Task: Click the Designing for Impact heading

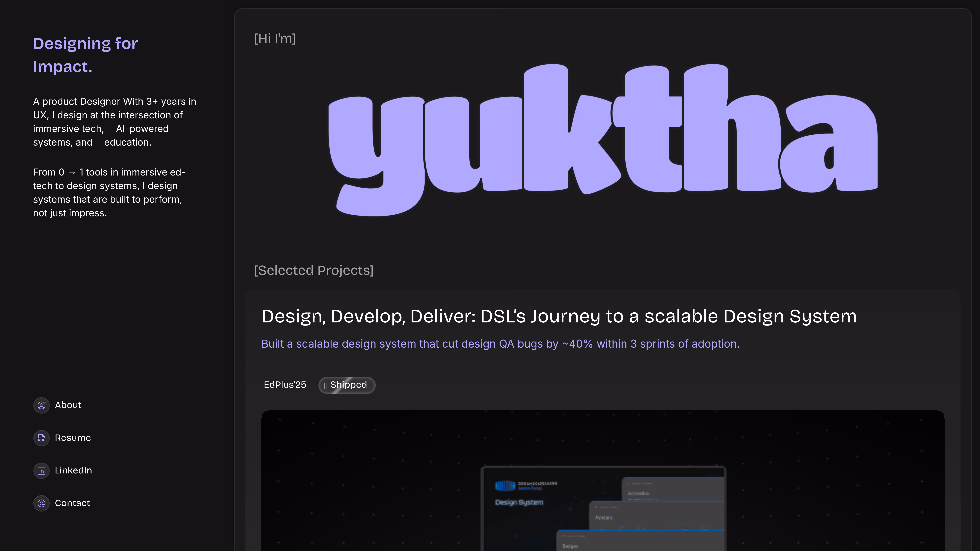Action: tap(86, 55)
